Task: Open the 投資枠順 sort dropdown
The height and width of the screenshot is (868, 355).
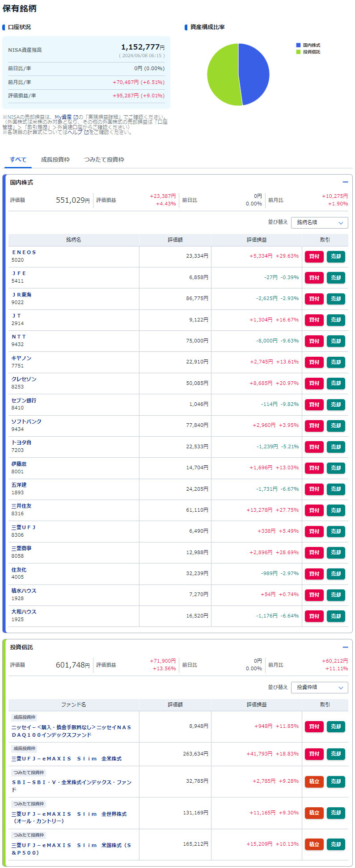Action: (x=319, y=687)
